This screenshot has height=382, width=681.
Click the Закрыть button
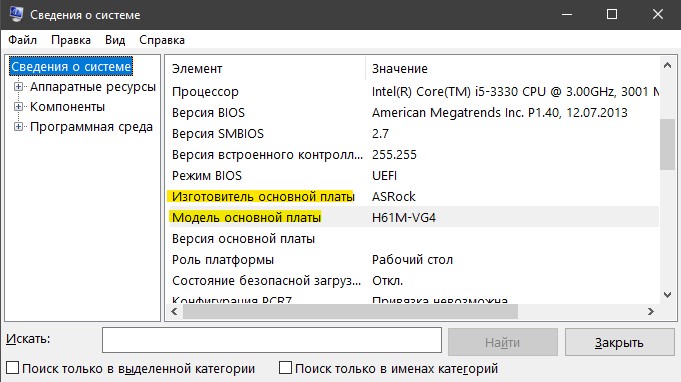[x=619, y=342]
